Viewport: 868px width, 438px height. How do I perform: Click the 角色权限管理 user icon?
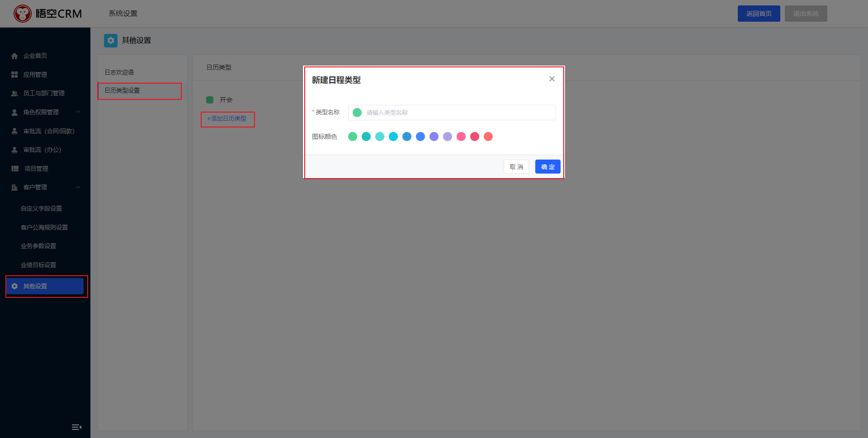pos(14,113)
